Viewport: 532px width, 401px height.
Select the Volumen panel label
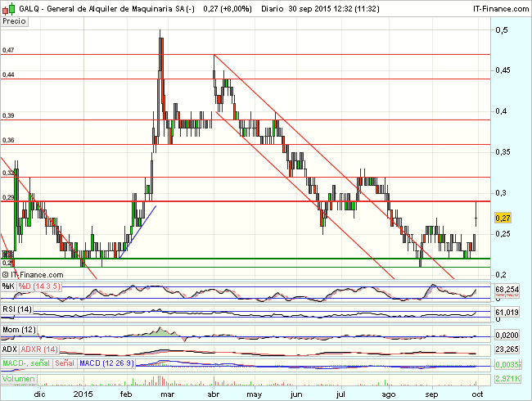19,379
